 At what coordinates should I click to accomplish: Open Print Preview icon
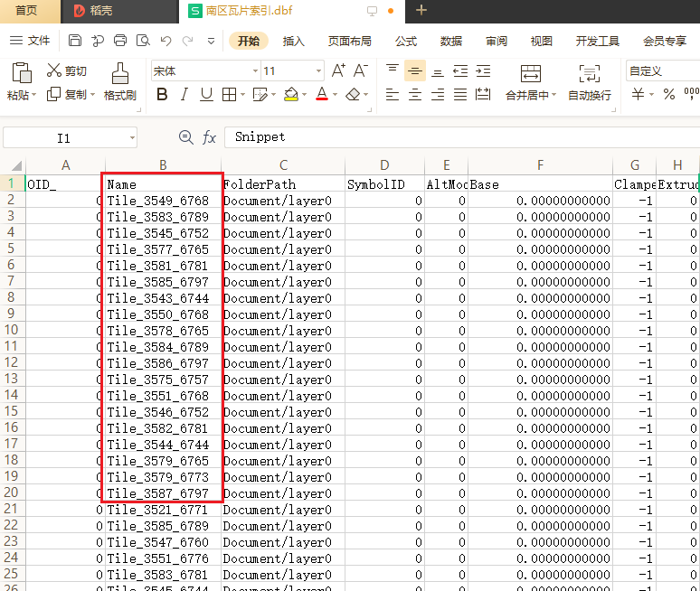coord(143,41)
